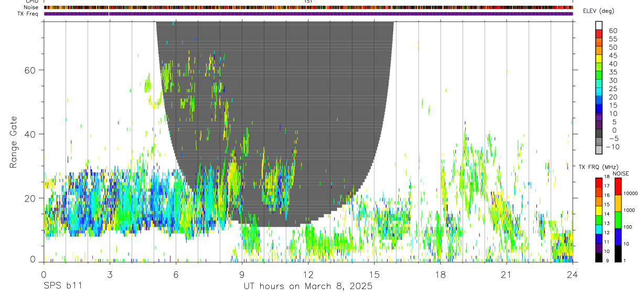The height and width of the screenshot is (297, 644).
Task: Click the "Range Gate" y-axis label
Action: coord(13,142)
